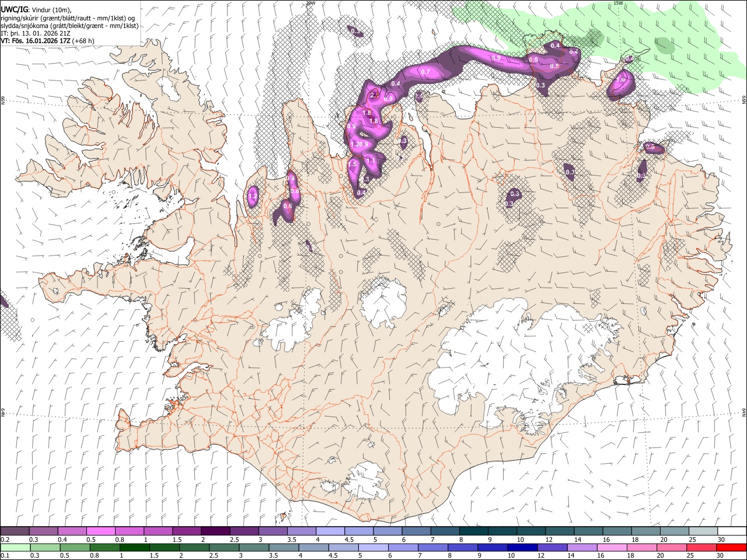Click the snow-scale swatch between 5 and 6
Viewport: 747px width, 560px height.
pyautogui.click(x=387, y=531)
